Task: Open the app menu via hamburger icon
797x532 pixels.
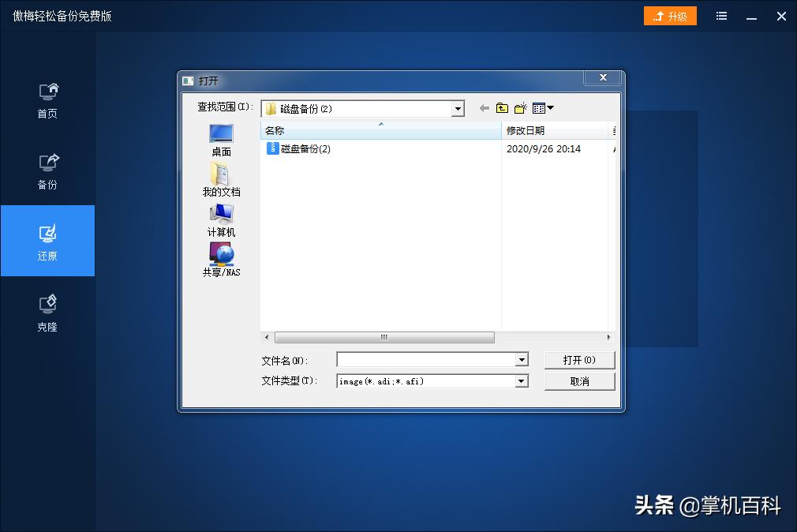Action: click(720, 16)
